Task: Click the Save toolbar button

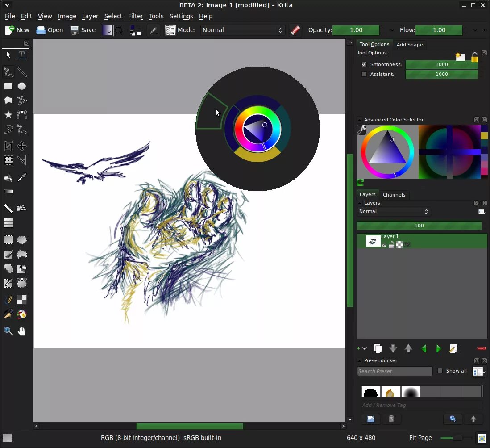Action: [x=83, y=30]
